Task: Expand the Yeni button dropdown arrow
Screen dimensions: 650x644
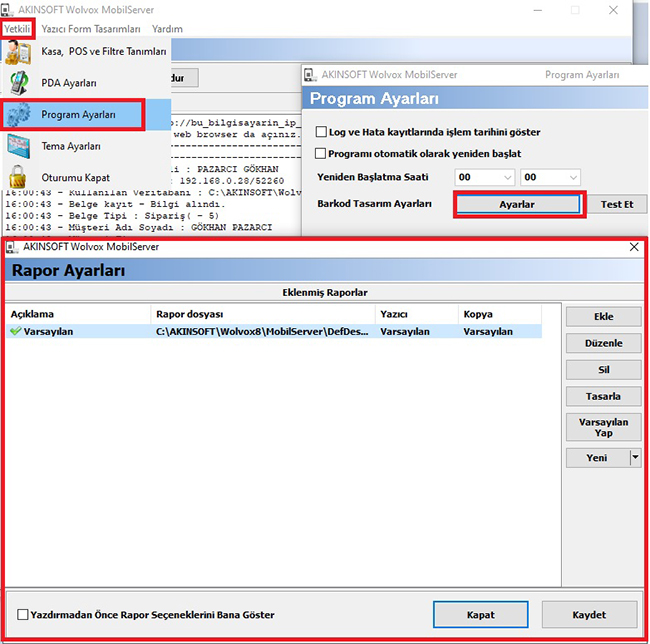Action: coord(635,458)
